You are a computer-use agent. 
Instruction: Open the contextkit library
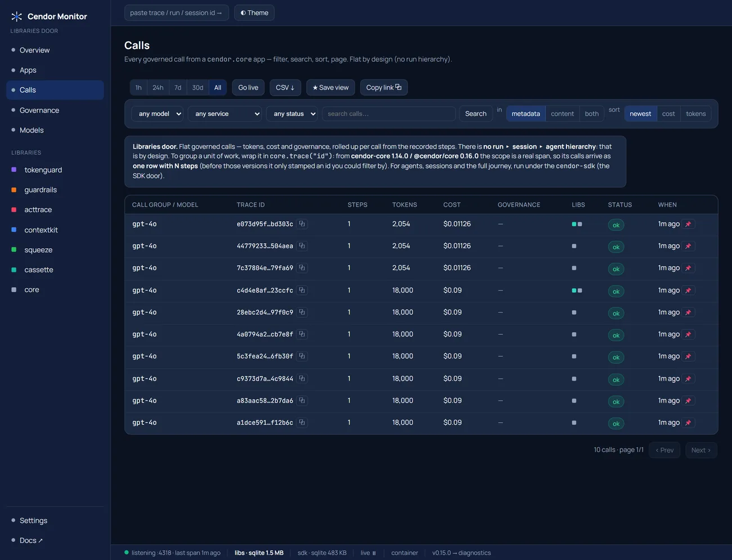pyautogui.click(x=55, y=230)
